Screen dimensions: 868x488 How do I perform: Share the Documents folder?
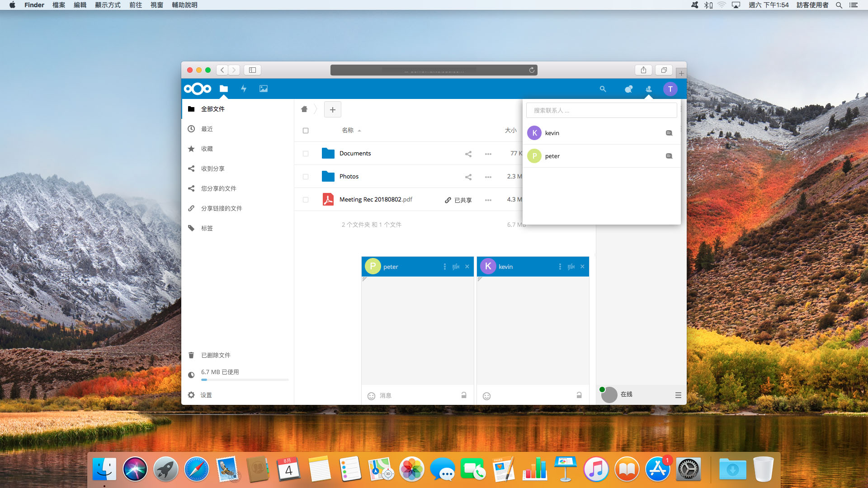click(x=468, y=154)
